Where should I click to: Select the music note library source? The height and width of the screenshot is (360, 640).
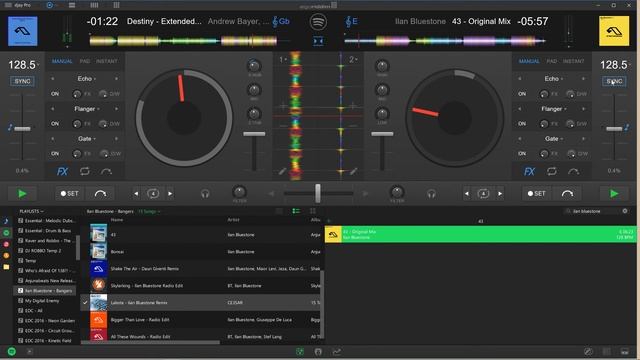click(x=6, y=221)
